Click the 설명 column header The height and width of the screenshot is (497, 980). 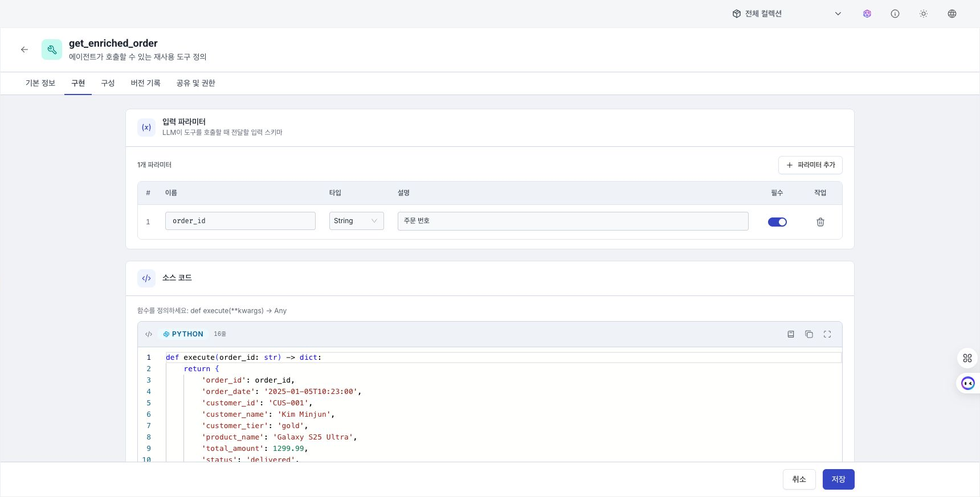[x=403, y=193]
